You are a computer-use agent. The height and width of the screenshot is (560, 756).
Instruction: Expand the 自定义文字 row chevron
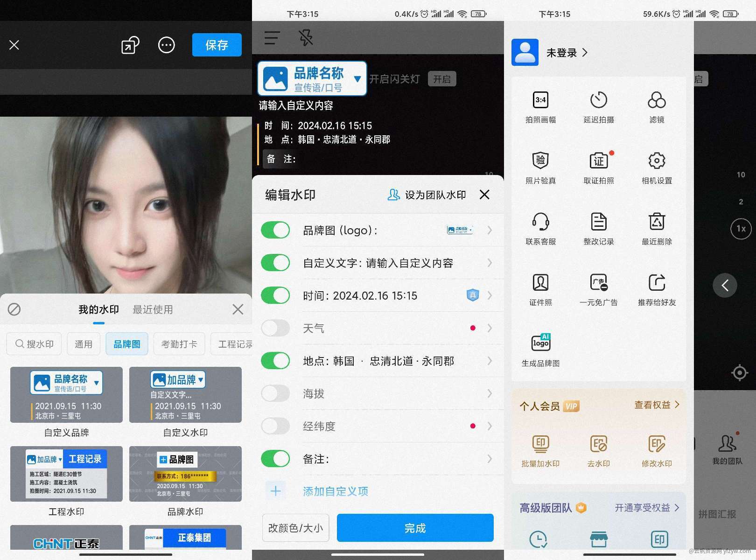[x=490, y=263]
